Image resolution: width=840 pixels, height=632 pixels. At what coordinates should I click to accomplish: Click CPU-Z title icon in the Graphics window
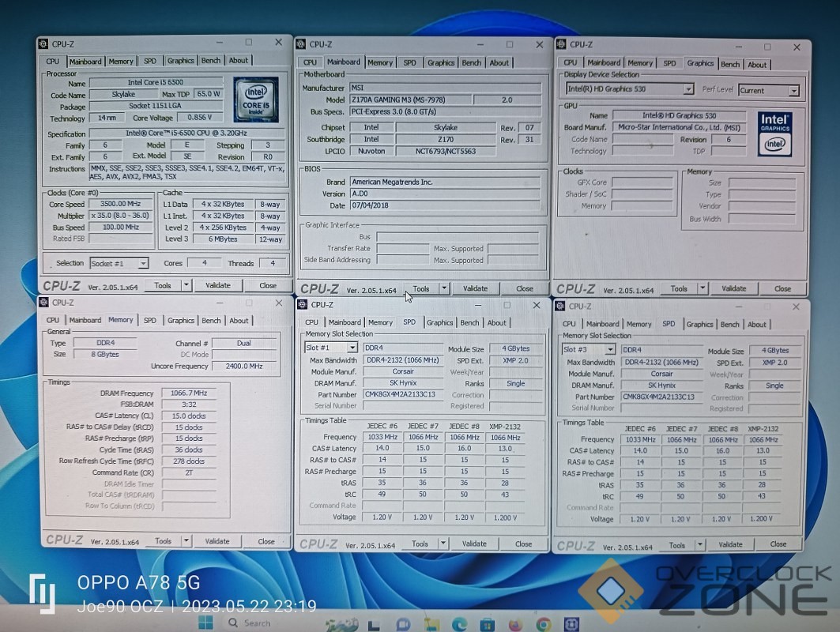pos(561,44)
